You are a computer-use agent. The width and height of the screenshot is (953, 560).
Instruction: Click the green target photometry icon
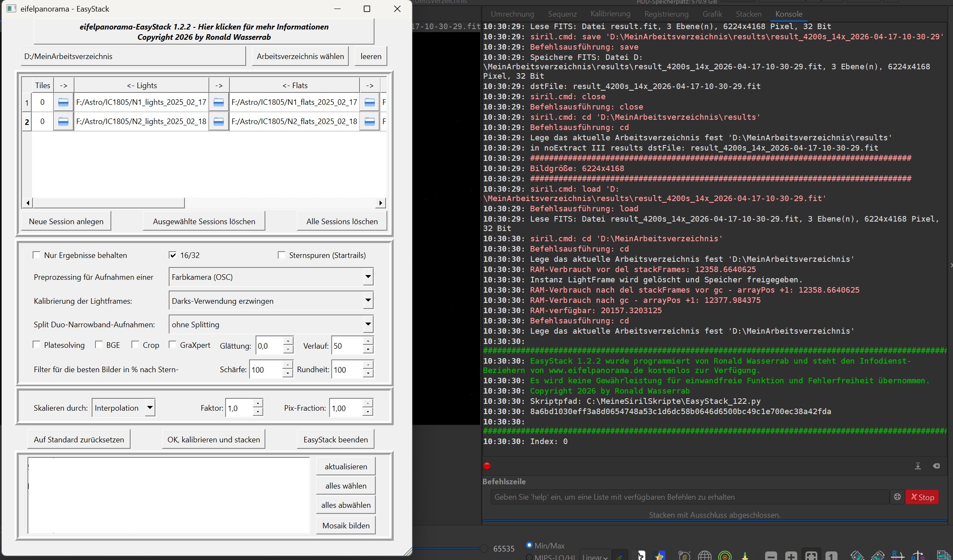(x=725, y=556)
